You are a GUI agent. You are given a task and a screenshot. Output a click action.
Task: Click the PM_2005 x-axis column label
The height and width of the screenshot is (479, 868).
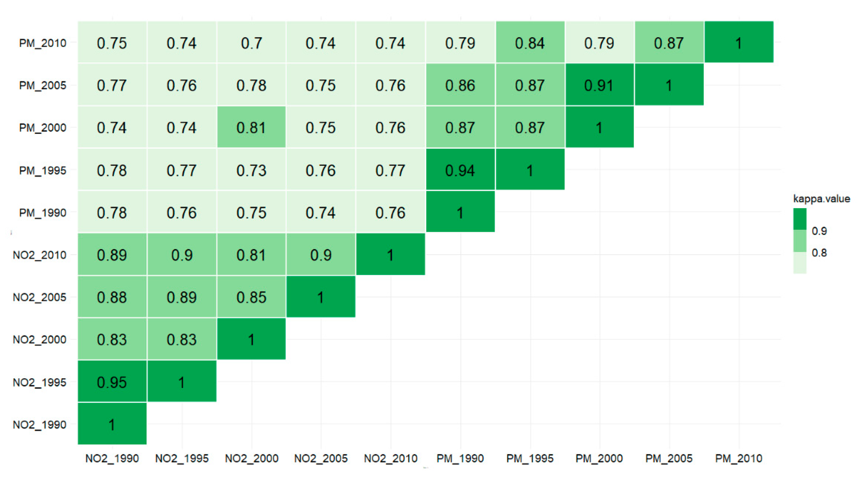click(669, 458)
